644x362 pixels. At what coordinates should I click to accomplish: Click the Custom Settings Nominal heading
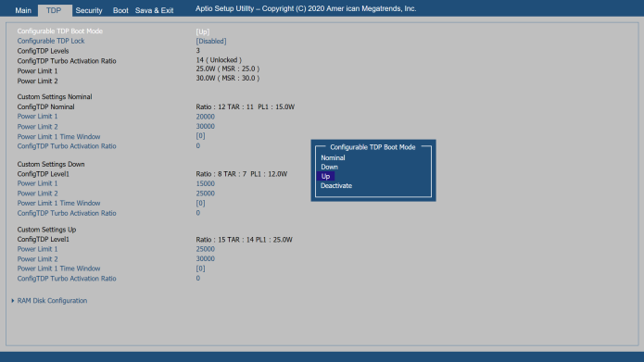coord(55,97)
